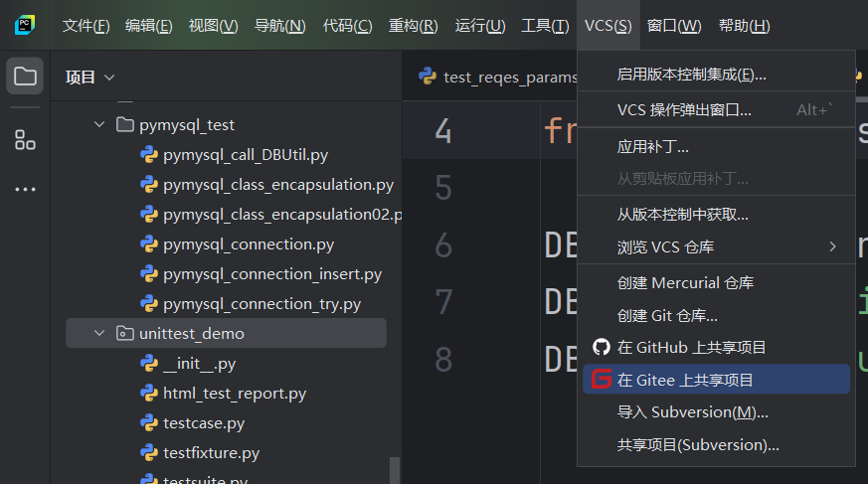Open the 导航(N) menu
The height and width of the screenshot is (484, 868).
point(279,26)
